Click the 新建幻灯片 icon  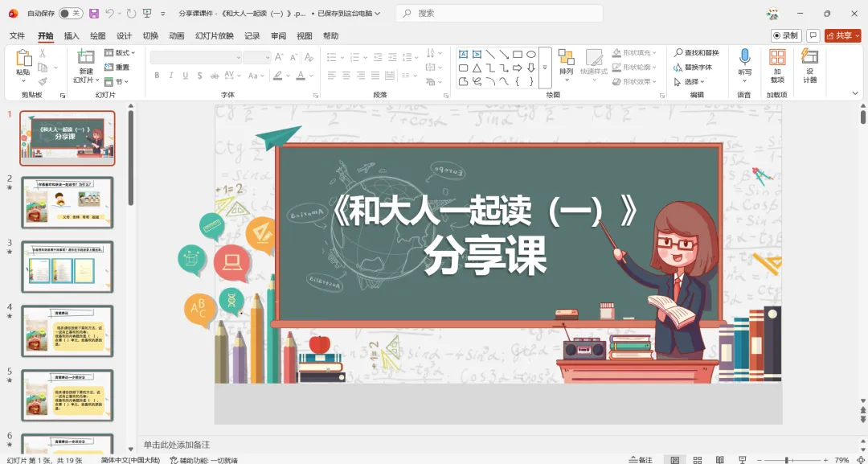(86, 56)
